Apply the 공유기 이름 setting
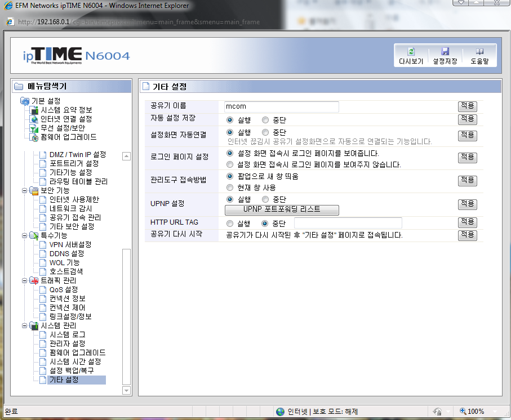511x420 pixels. (467, 106)
